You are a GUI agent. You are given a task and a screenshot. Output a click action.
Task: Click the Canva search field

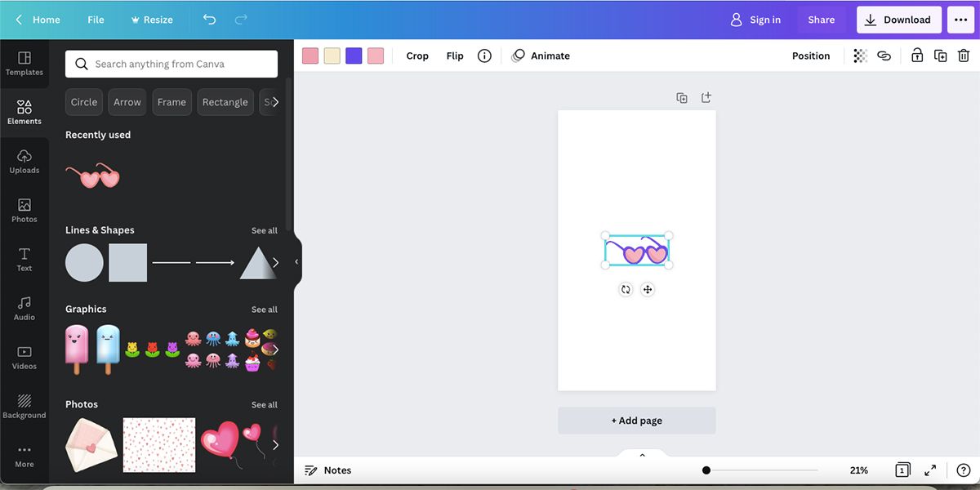(171, 63)
